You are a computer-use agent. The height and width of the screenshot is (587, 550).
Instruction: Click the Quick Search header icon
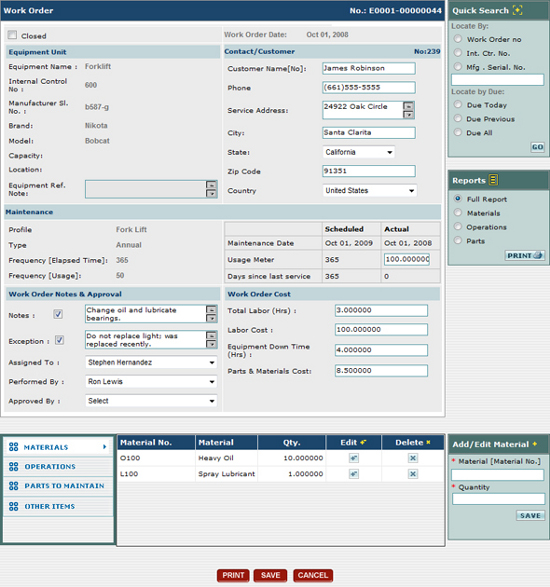[517, 10]
